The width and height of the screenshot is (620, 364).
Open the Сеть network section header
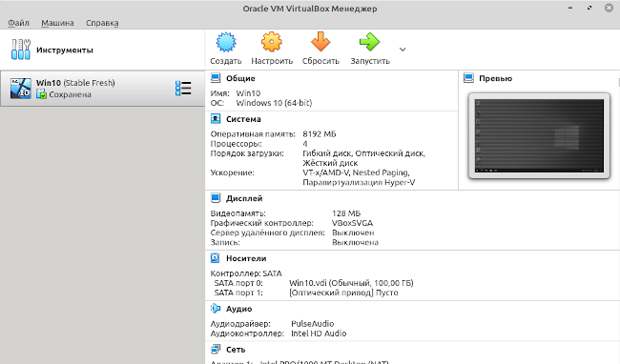(x=236, y=350)
